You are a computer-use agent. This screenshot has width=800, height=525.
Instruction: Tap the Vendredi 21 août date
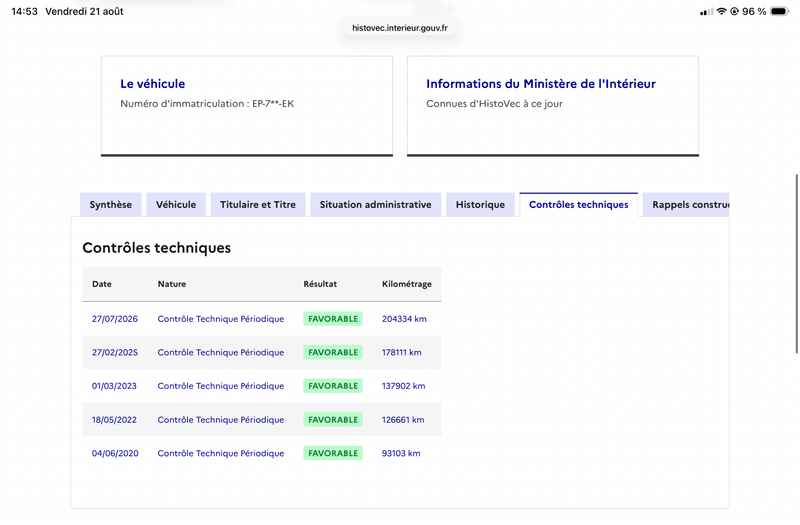(x=84, y=11)
